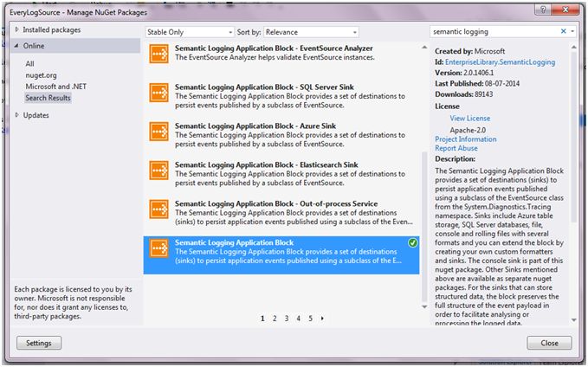Close the dialog with the red X

pos(565,10)
